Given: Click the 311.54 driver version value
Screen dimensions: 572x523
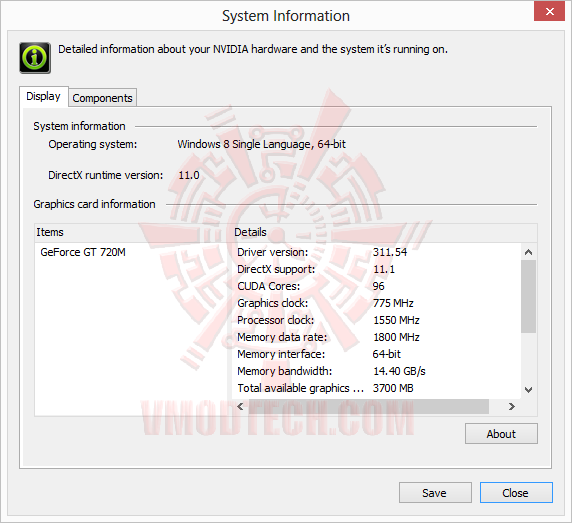Looking at the screenshot, I should pos(390,252).
